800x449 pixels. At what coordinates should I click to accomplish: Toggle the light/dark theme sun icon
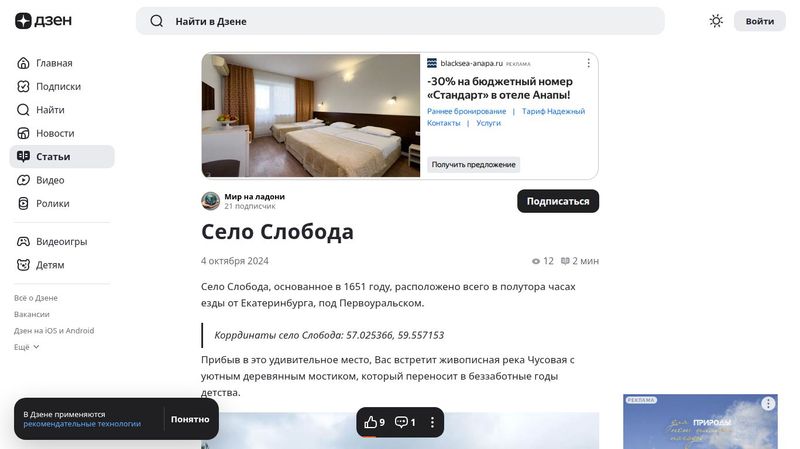point(716,21)
